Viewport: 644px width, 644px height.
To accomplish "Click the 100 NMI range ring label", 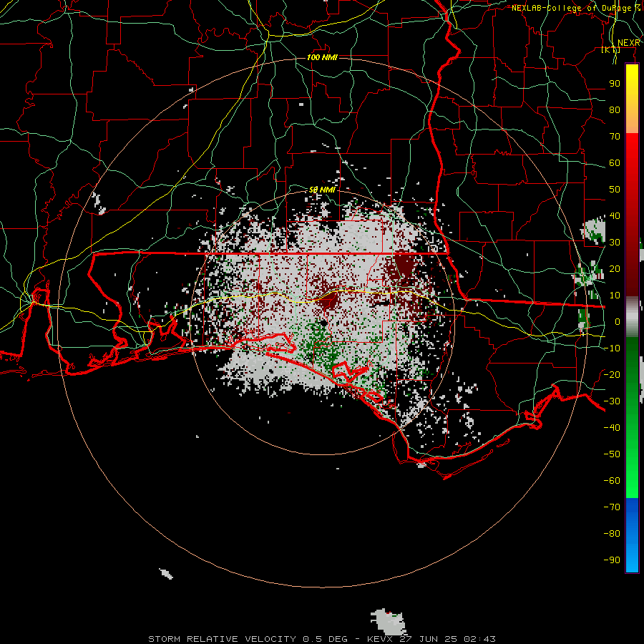I will tap(322, 57).
